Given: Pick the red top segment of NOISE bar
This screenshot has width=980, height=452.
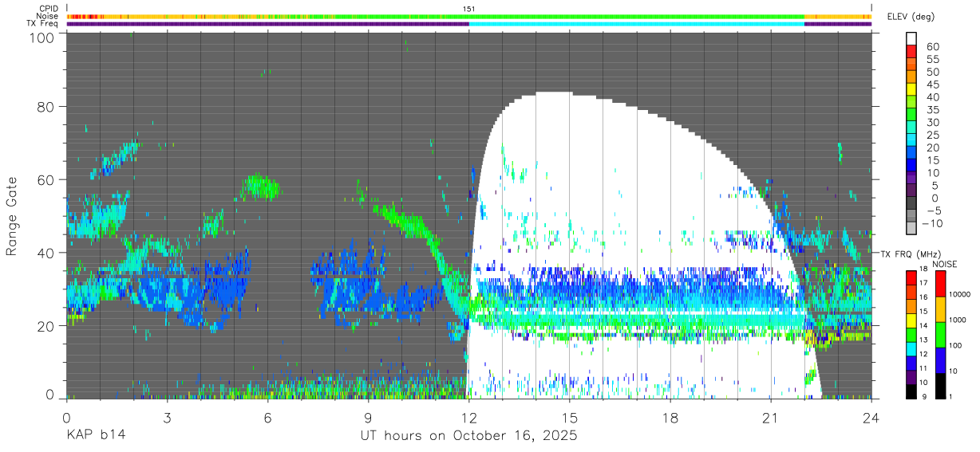Looking at the screenshot, I should (941, 283).
